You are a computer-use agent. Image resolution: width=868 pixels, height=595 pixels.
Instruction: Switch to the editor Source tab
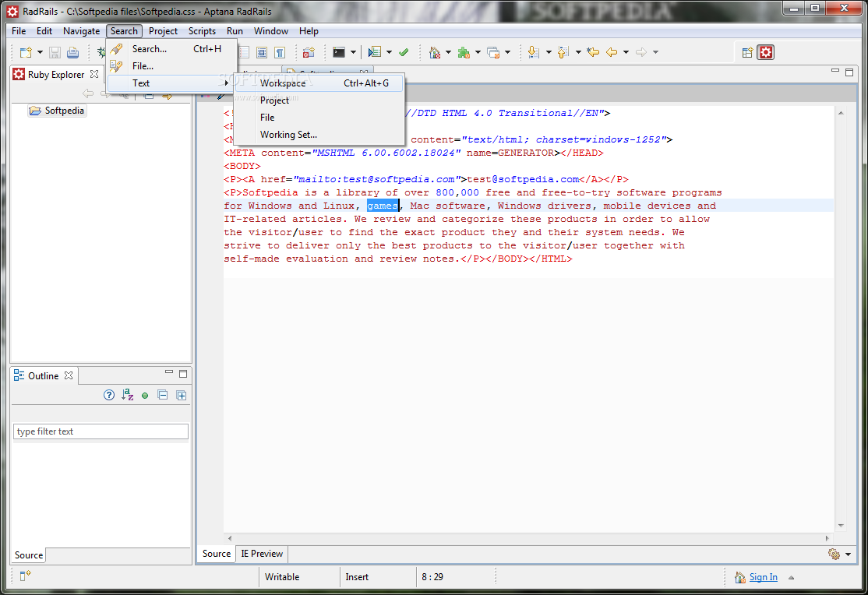click(x=217, y=554)
